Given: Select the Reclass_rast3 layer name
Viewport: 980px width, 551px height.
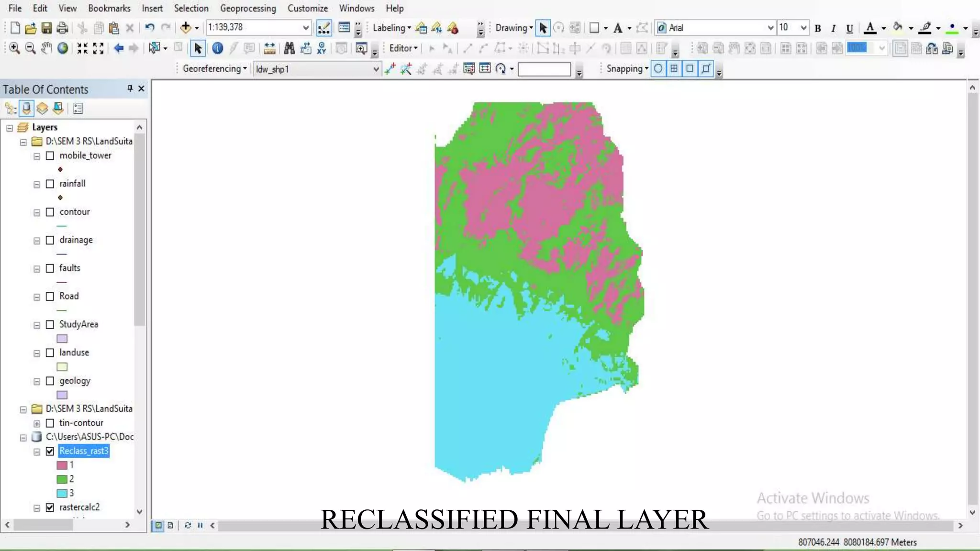Looking at the screenshot, I should (84, 451).
